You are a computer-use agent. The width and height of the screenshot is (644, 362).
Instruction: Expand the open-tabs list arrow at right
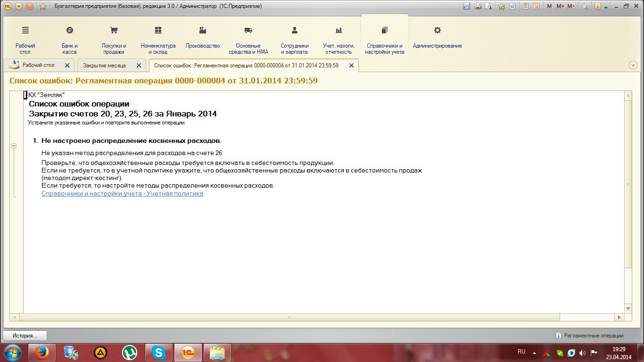coord(633,66)
